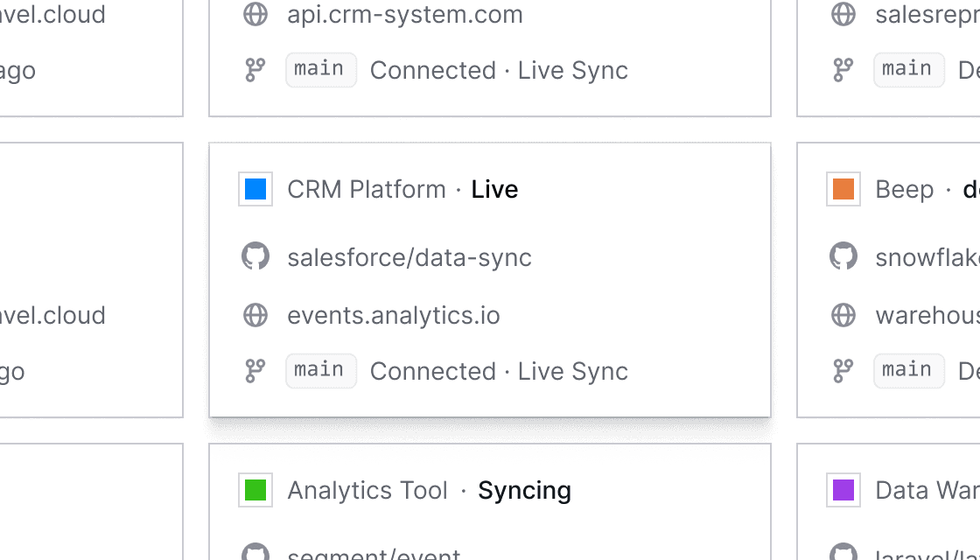Click globe icon beside api.crm-system.com
This screenshot has height=560, width=980.
255,14
